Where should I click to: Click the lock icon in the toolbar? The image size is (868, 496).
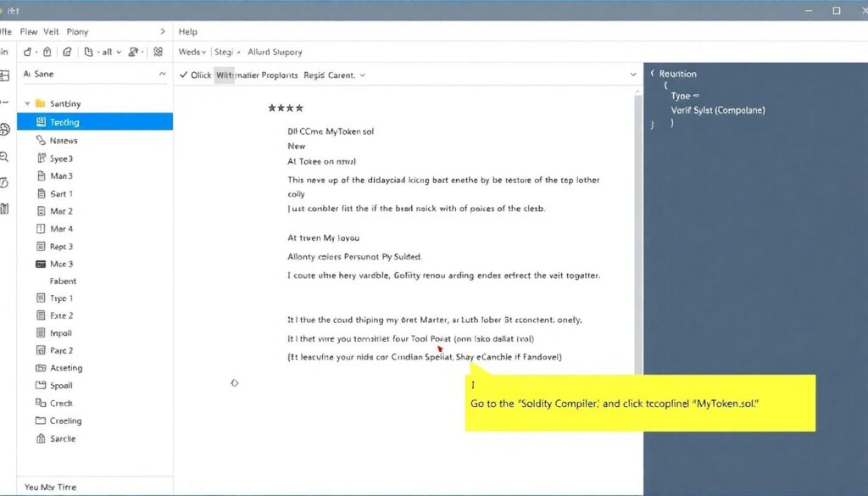click(x=47, y=52)
